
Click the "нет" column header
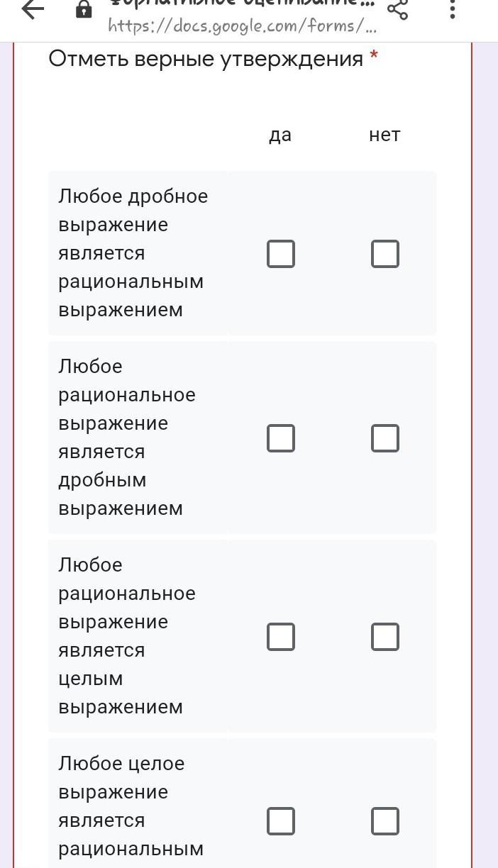pyautogui.click(x=384, y=135)
